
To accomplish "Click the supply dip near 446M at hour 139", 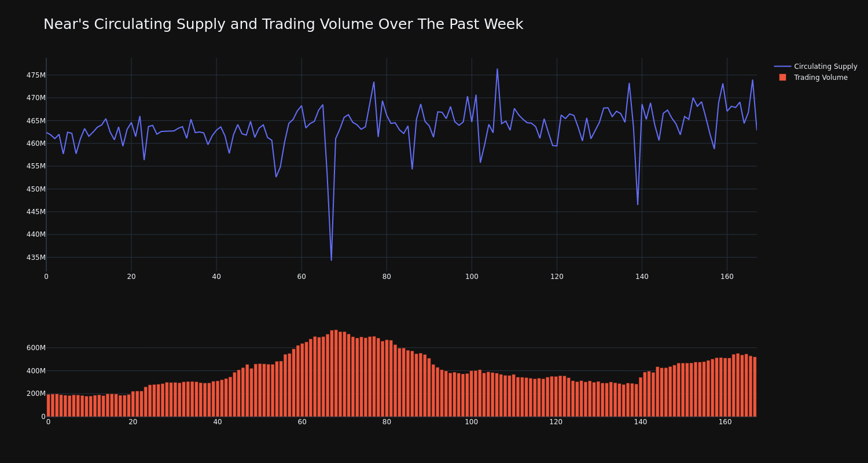I will [638, 204].
